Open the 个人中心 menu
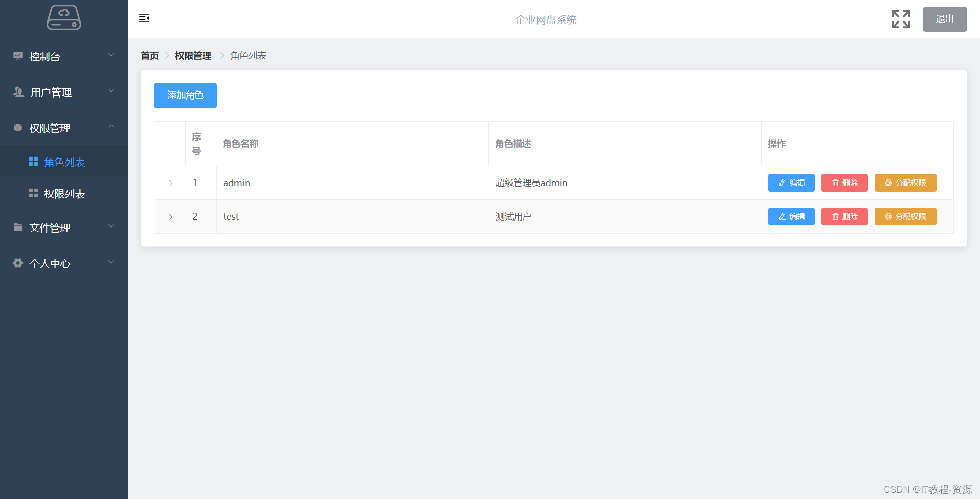 click(x=64, y=263)
